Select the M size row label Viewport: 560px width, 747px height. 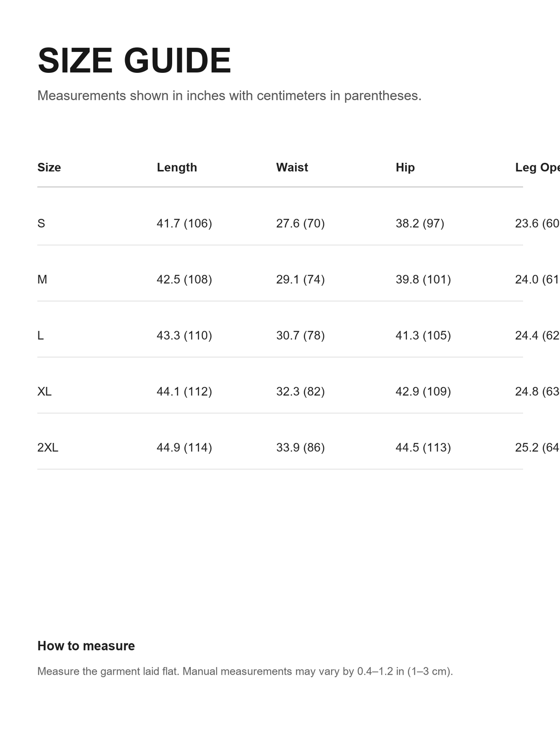(42, 279)
